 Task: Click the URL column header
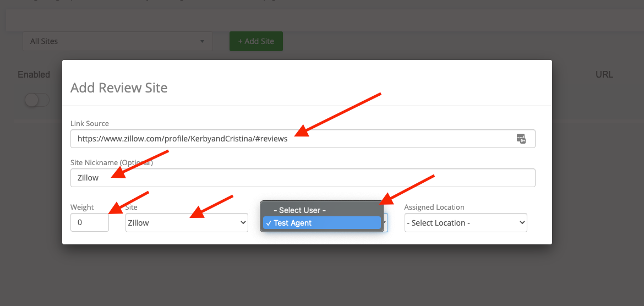[604, 74]
